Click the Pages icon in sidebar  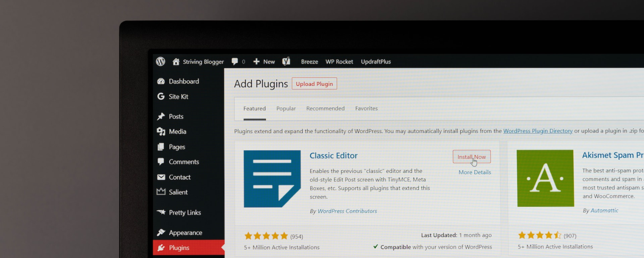tap(161, 147)
